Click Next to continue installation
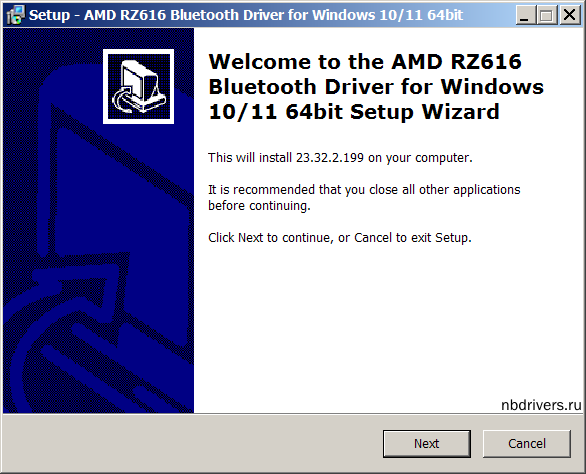The image size is (586, 474). coord(426,444)
